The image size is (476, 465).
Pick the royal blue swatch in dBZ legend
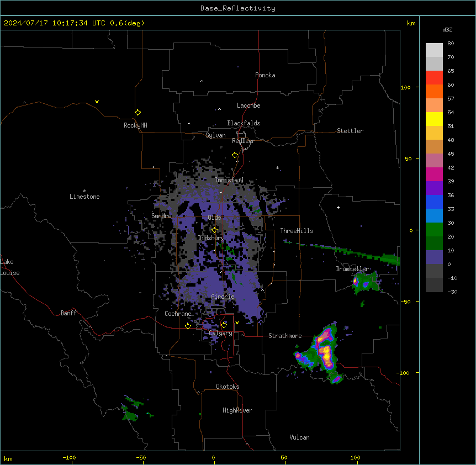tap(434, 202)
